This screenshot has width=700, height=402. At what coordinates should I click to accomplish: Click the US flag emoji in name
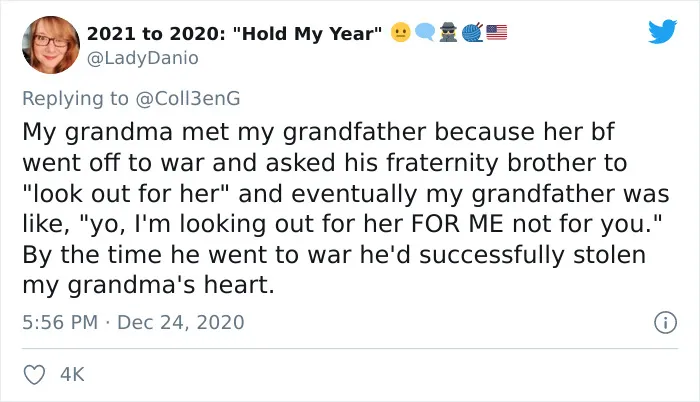pyautogui.click(x=496, y=33)
